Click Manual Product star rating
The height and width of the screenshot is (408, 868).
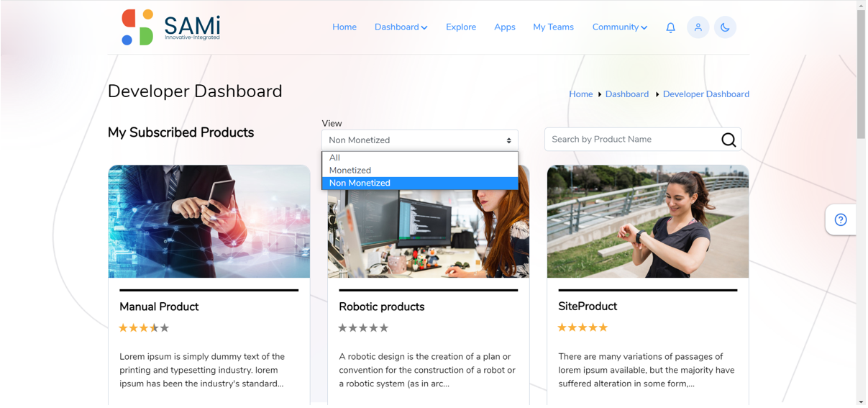click(144, 328)
